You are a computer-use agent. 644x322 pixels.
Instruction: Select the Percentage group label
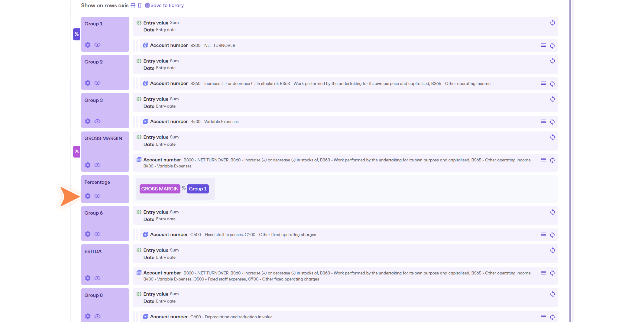tap(97, 182)
